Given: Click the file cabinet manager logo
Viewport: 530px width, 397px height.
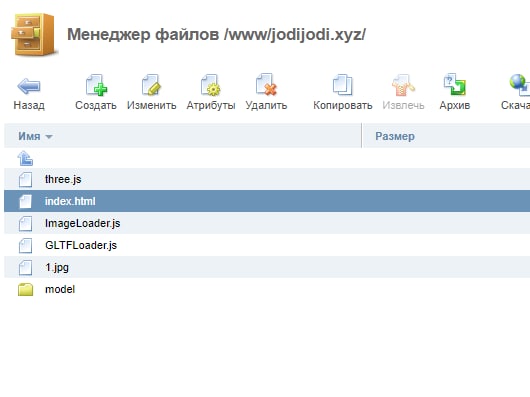Looking at the screenshot, I should tap(33, 34).
